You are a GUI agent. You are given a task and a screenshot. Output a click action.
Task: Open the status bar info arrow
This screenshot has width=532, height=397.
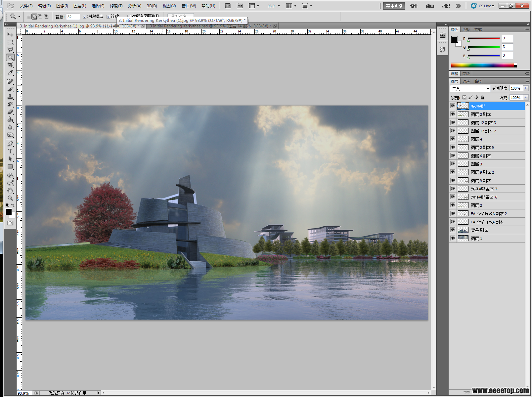tap(98, 393)
